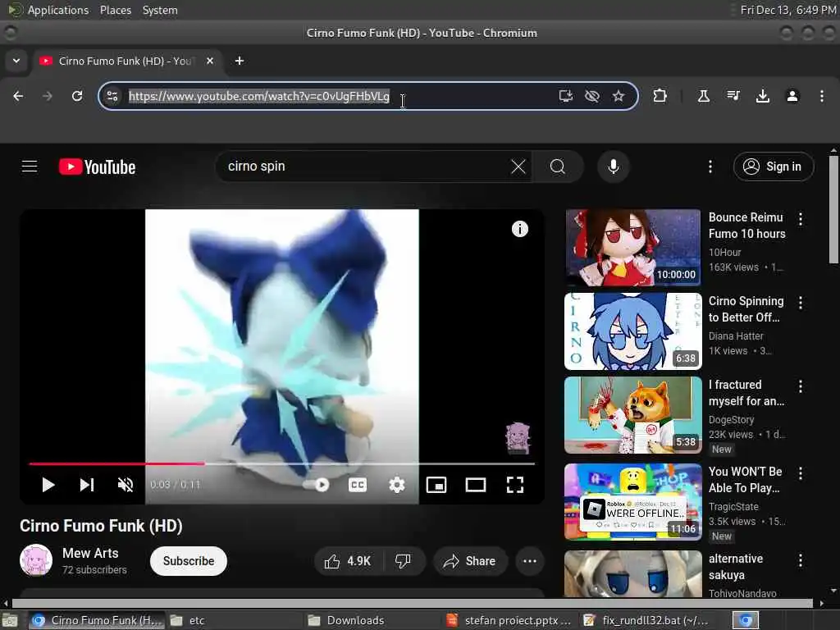Open options menu for Cirno Spinning video

801,304
